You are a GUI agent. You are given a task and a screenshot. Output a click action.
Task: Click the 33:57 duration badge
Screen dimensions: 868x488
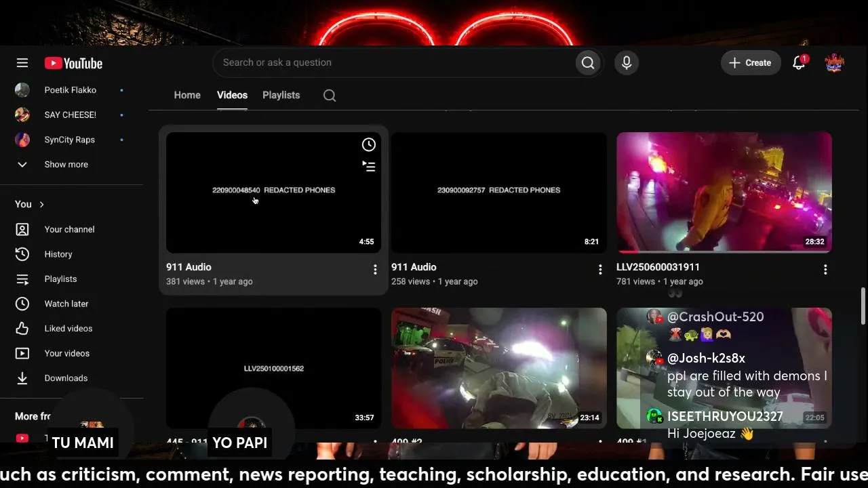[364, 418]
